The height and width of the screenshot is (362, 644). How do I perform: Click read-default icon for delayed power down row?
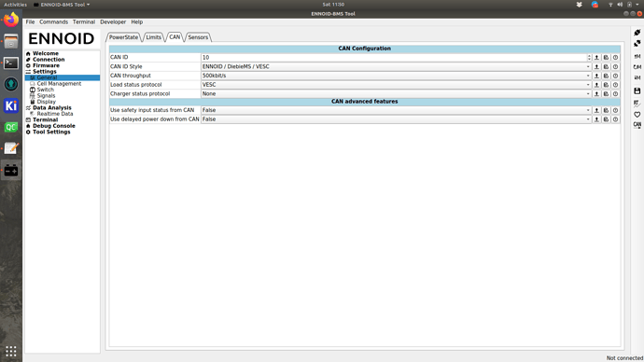click(x=606, y=119)
